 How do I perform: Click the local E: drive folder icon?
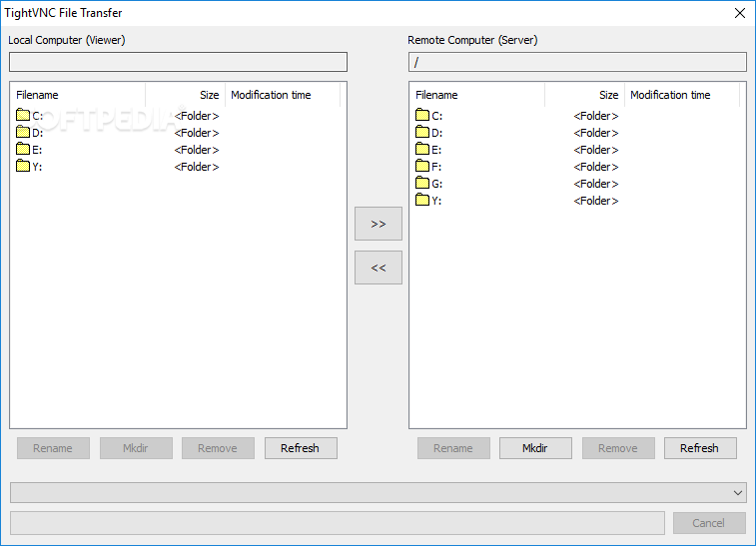(x=23, y=149)
